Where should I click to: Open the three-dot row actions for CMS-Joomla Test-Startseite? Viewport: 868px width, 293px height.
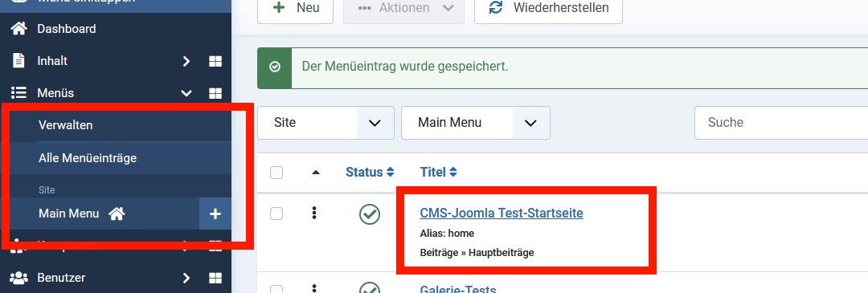[314, 213]
